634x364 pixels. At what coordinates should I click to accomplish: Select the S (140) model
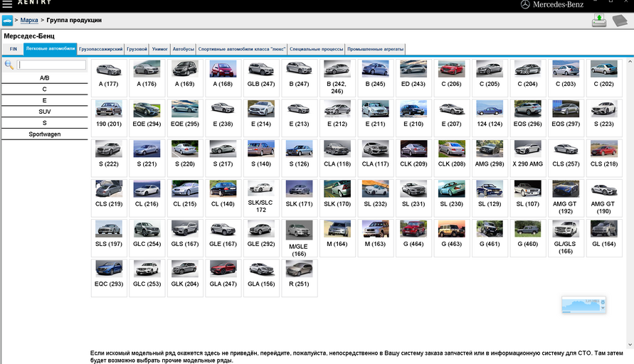tap(261, 158)
